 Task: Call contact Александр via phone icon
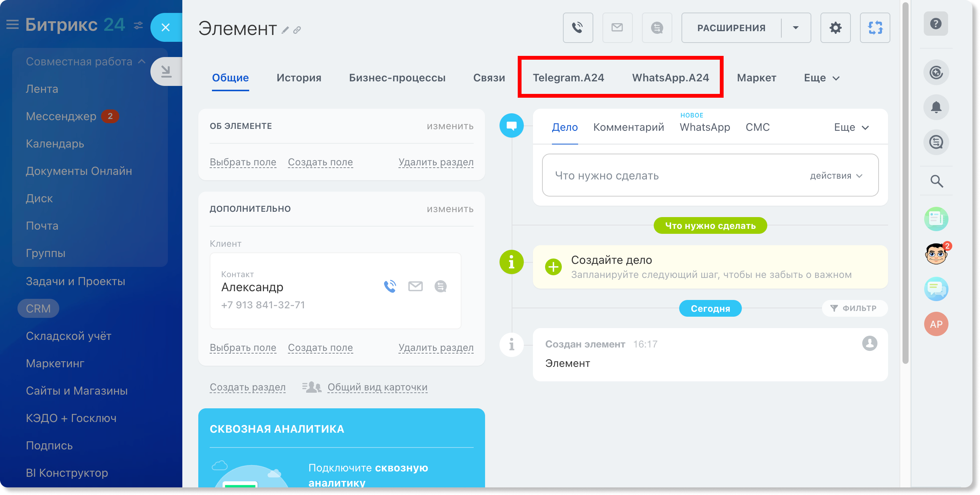pos(390,286)
